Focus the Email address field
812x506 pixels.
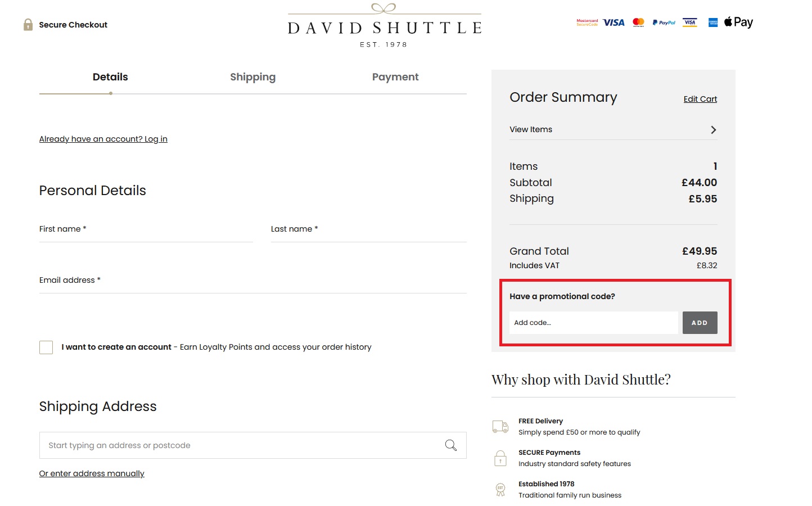[253, 281]
